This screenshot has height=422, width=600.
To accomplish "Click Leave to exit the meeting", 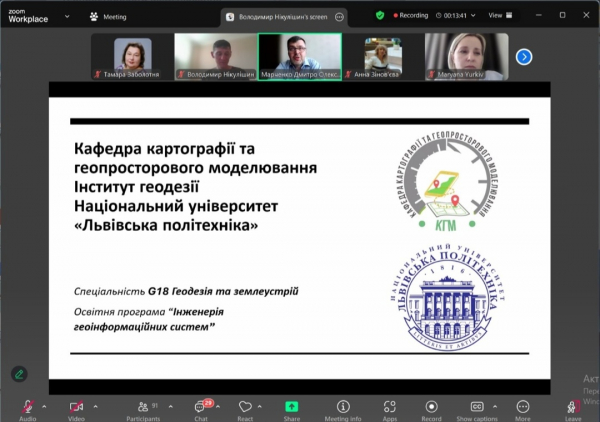I will tap(573, 407).
